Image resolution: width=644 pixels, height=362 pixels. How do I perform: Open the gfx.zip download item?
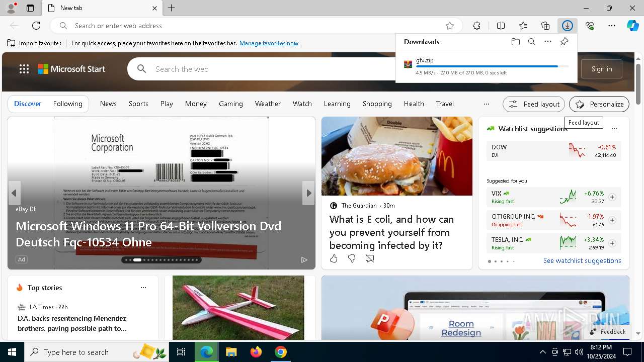486,66
